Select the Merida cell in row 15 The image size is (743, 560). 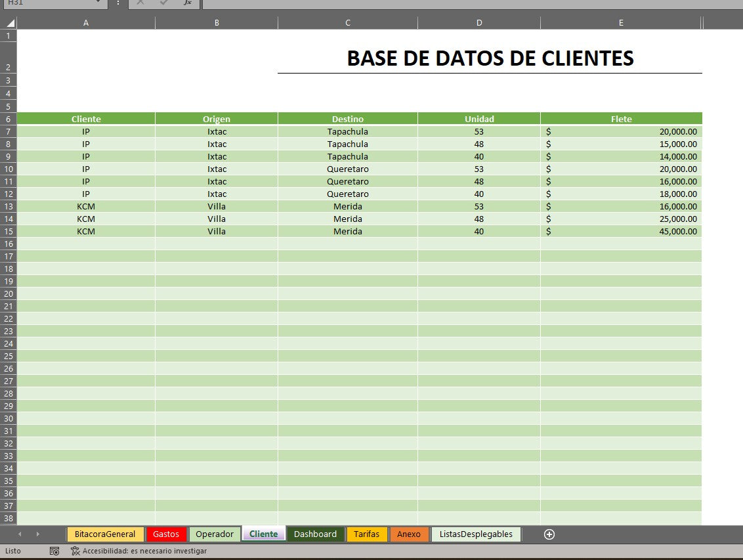[x=348, y=231]
